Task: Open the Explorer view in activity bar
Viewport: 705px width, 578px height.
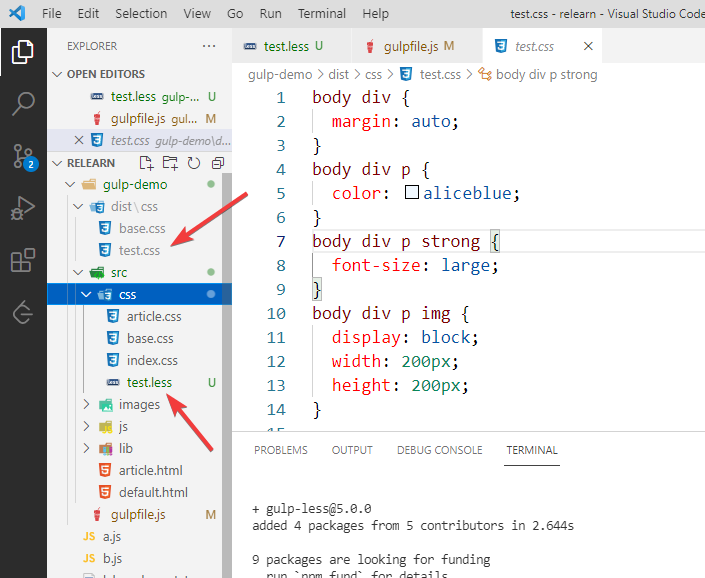Action: tap(22, 52)
